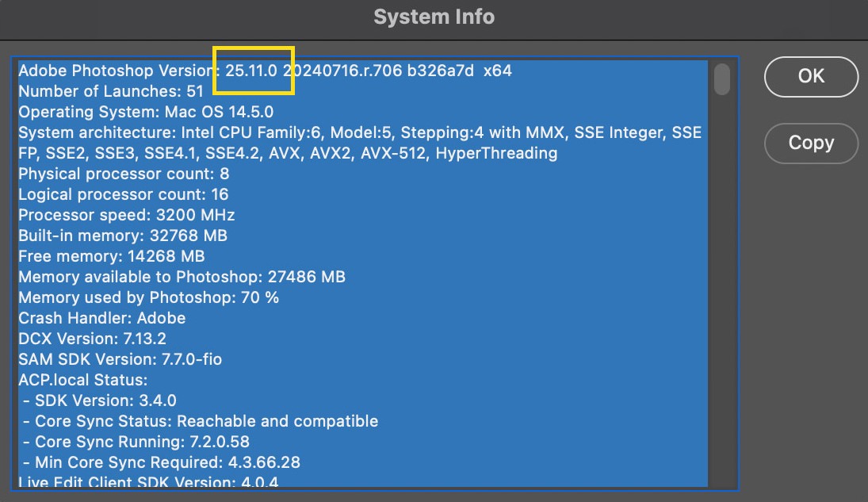Click the OK button
This screenshot has height=502, width=868.
tap(811, 76)
